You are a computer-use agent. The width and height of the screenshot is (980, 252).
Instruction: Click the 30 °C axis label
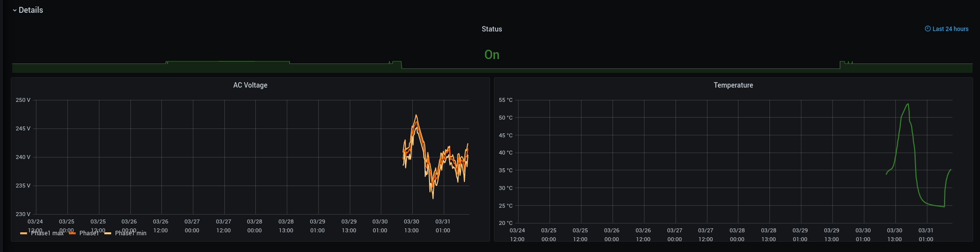pos(506,188)
